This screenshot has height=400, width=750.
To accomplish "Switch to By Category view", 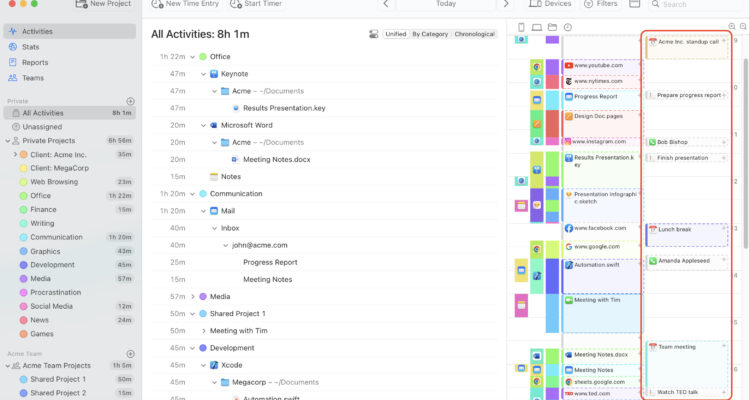I will tap(430, 34).
